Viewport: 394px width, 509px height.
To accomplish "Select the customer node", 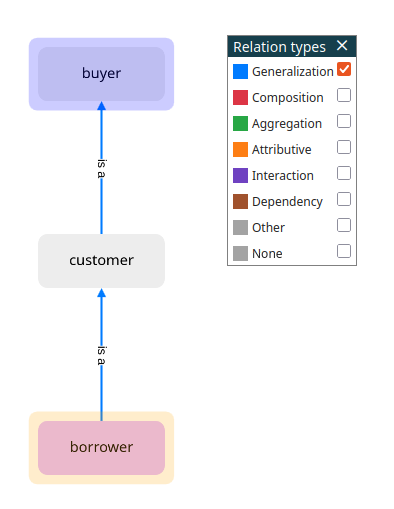I will [x=101, y=261].
